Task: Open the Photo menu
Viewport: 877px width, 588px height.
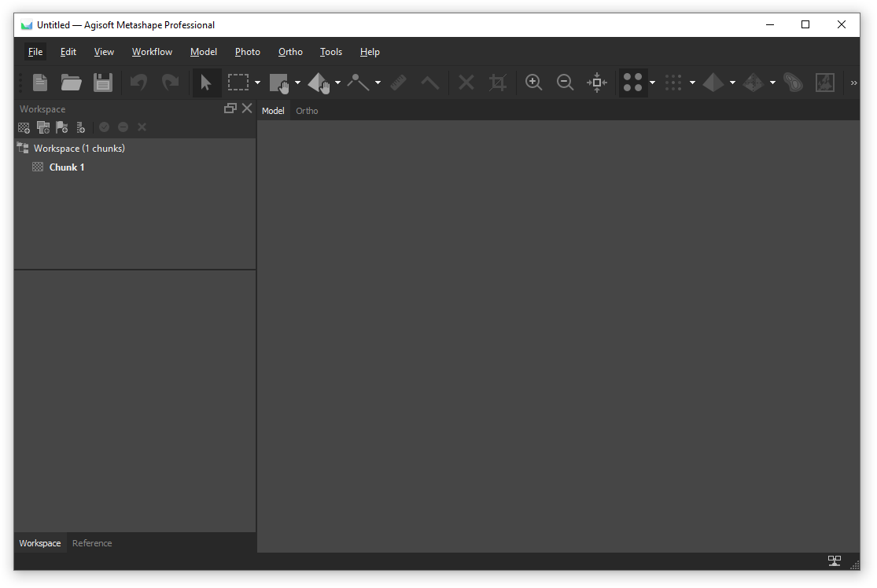Action: [x=247, y=52]
